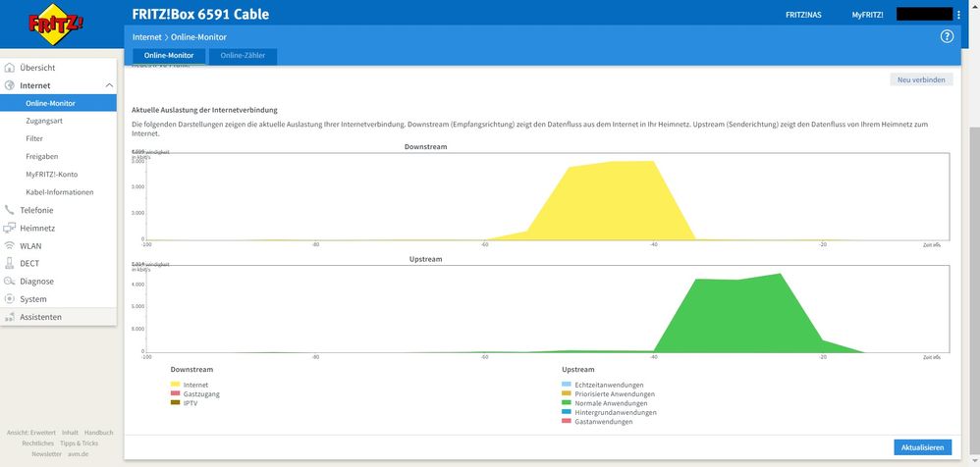The image size is (980, 467).
Task: Open Kabel-Informationen in the sidebar
Action: coord(58,192)
